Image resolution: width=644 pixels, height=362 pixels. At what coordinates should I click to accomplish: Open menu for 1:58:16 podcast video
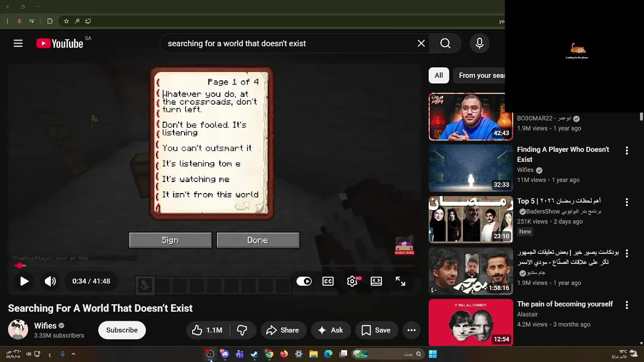point(627,253)
